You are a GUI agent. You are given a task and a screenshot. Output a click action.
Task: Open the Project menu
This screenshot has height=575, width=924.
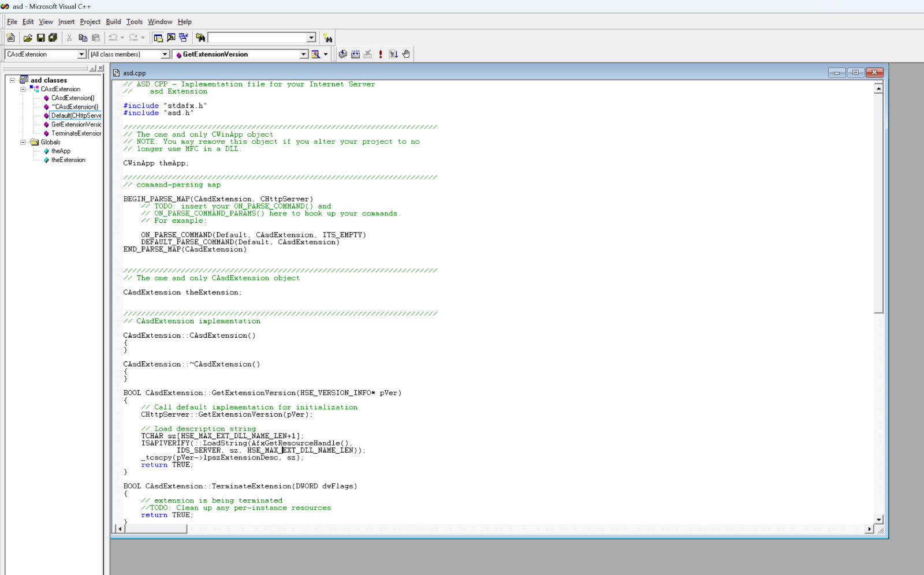point(90,21)
